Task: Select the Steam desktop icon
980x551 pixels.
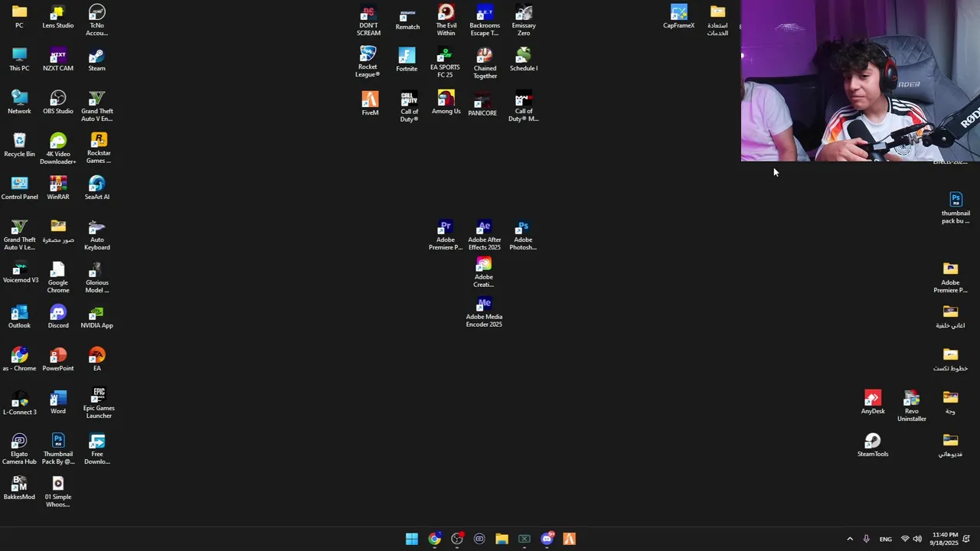Action: click(x=96, y=60)
